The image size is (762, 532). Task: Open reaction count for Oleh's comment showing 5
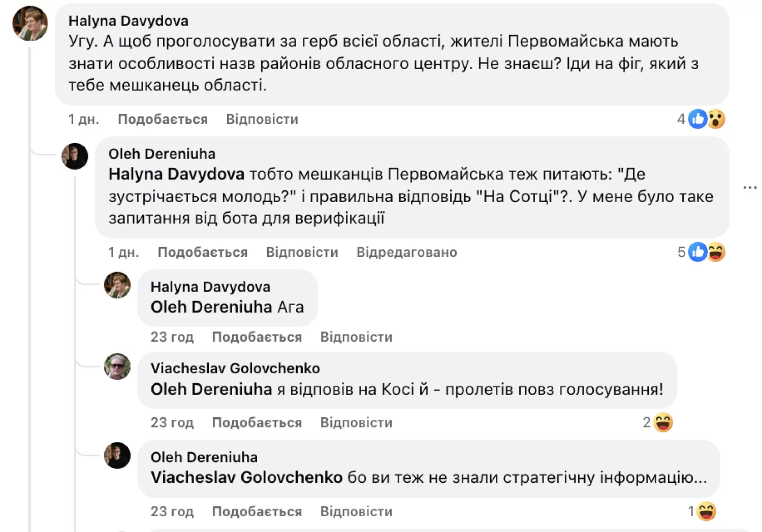click(x=681, y=252)
